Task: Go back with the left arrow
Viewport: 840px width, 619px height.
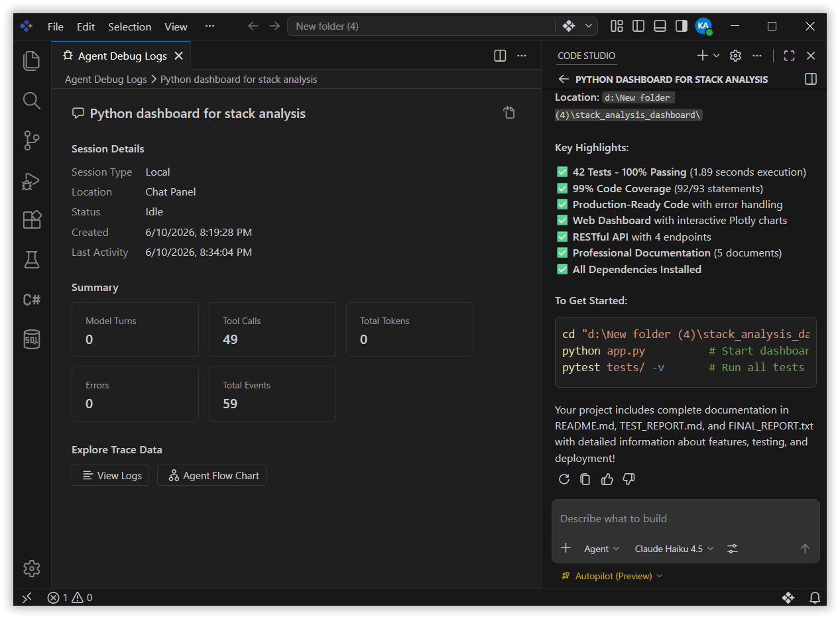Action: (x=253, y=26)
